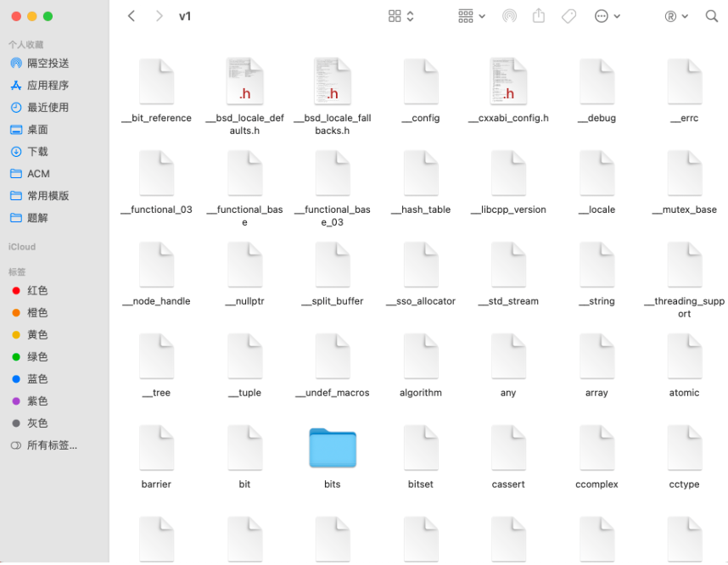Click the Share toolbar button
Screen dimensions: 728x565
coord(539,16)
